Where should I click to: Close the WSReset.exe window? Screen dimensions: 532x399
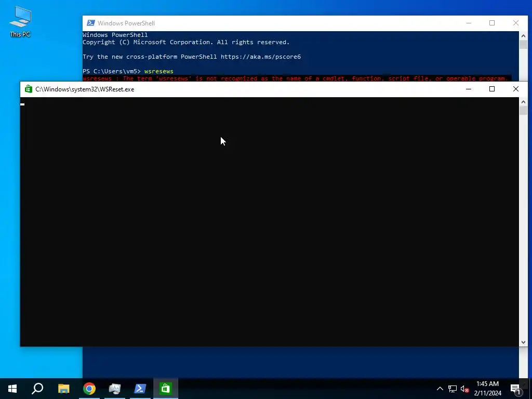[516, 89]
